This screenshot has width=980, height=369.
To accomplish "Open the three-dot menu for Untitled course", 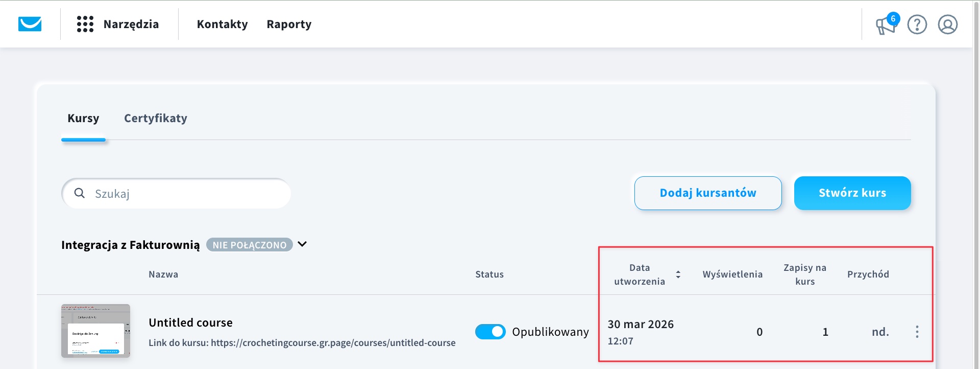I will [x=917, y=332].
